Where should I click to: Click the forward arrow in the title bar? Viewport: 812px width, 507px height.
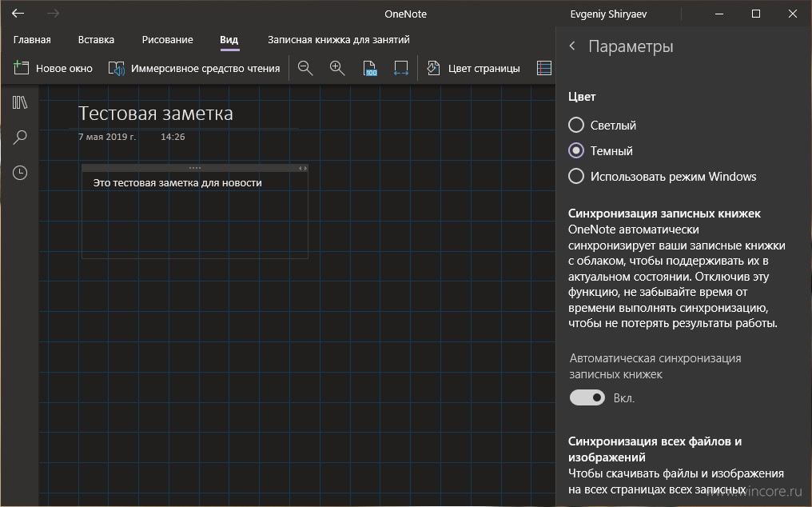click(53, 14)
